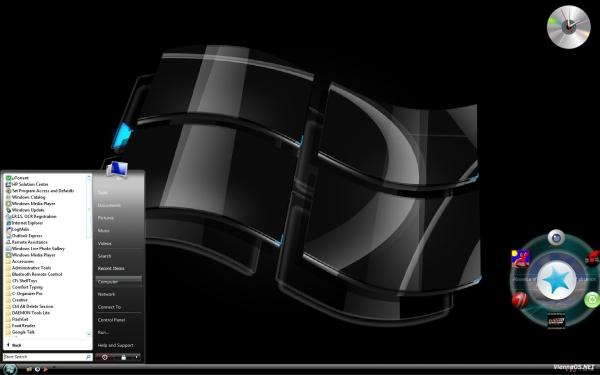
Task: Select Run... in Start menu
Action: (103, 333)
